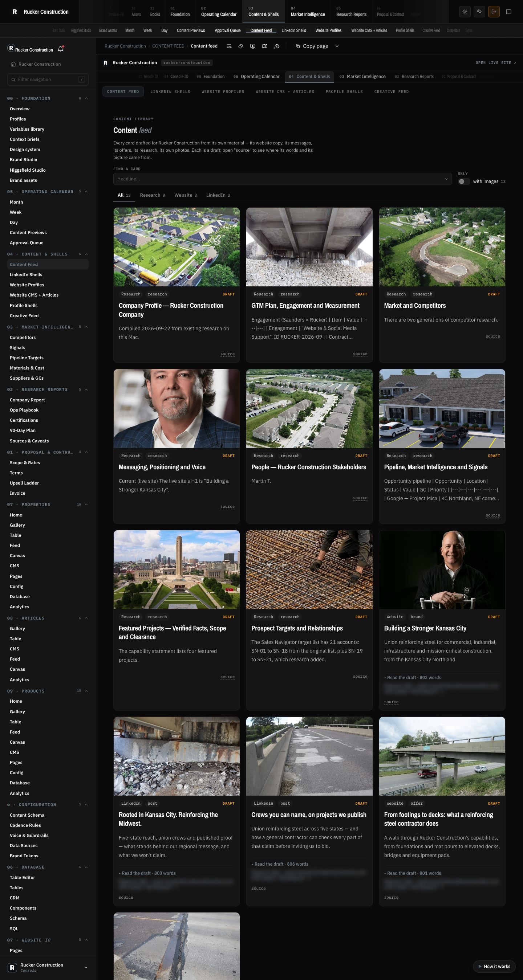The image size is (523, 980).
Task: Click the tag icon in top bar
Action: (x=479, y=12)
